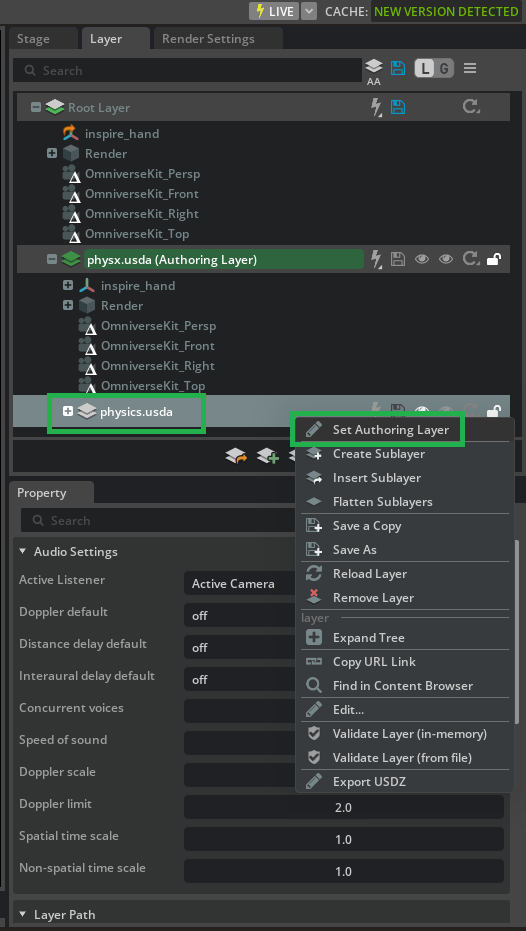526x931 pixels.
Task: Choose Set Authoring Layer from context menu
Action: tap(391, 430)
